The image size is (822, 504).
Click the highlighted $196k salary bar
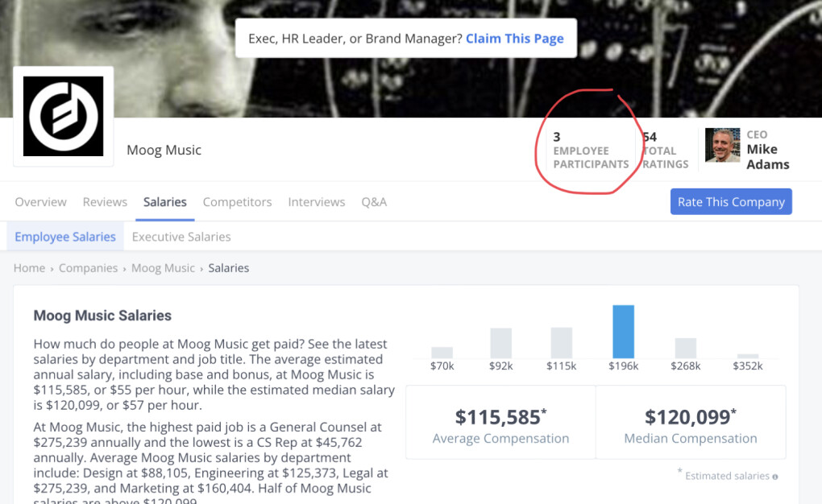[623, 332]
